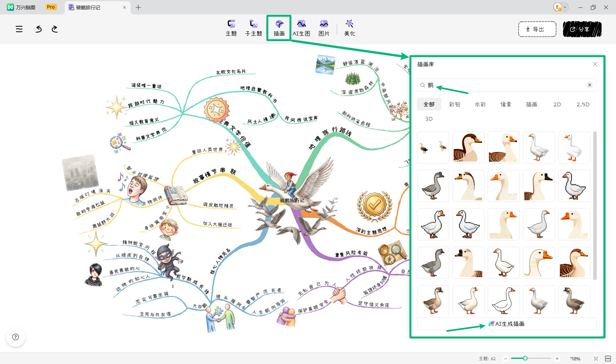Screen dimensions: 616x364
Task: Click the 分享 share button
Action: click(582, 29)
